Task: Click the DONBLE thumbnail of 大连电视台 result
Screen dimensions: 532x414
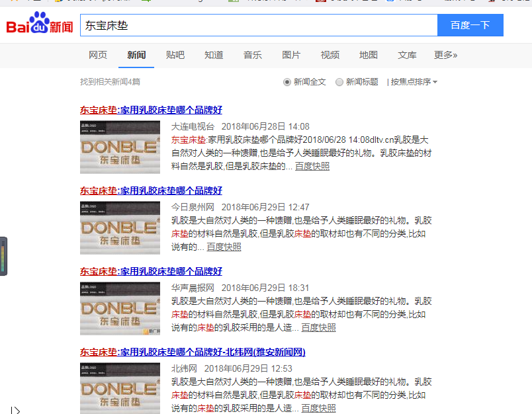Action: coord(120,147)
